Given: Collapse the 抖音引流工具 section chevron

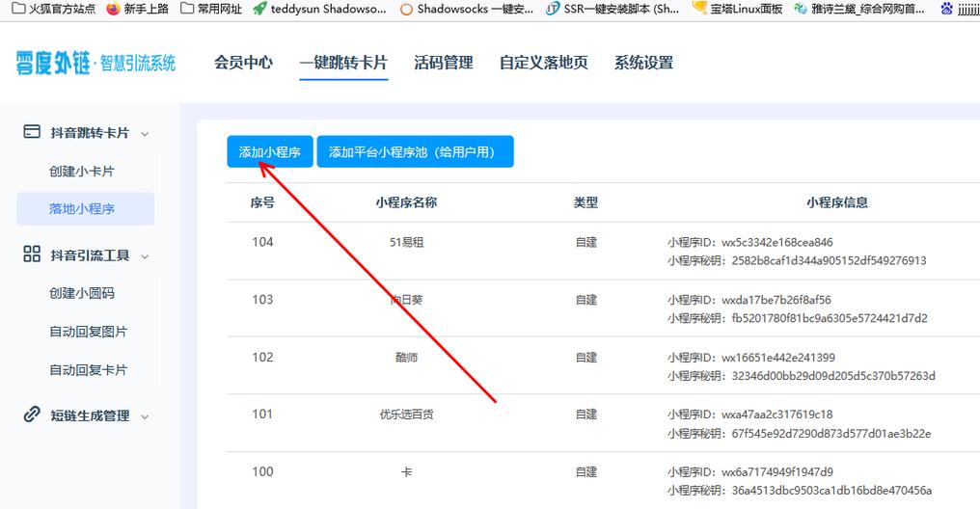Looking at the screenshot, I should tap(145, 256).
